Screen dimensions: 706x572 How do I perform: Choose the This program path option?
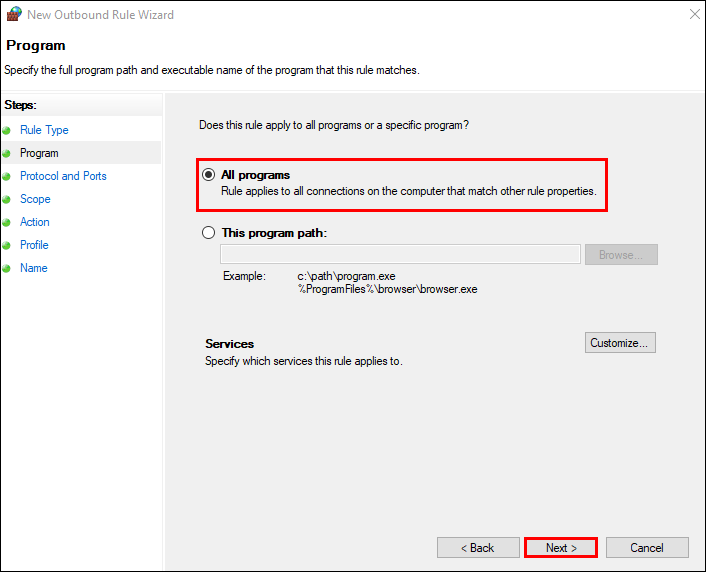click(209, 233)
